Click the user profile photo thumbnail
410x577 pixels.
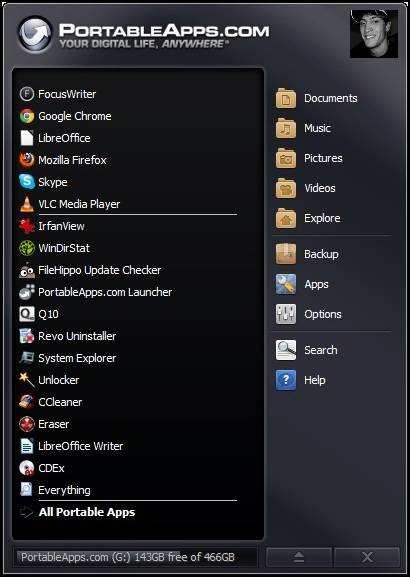coord(374,33)
